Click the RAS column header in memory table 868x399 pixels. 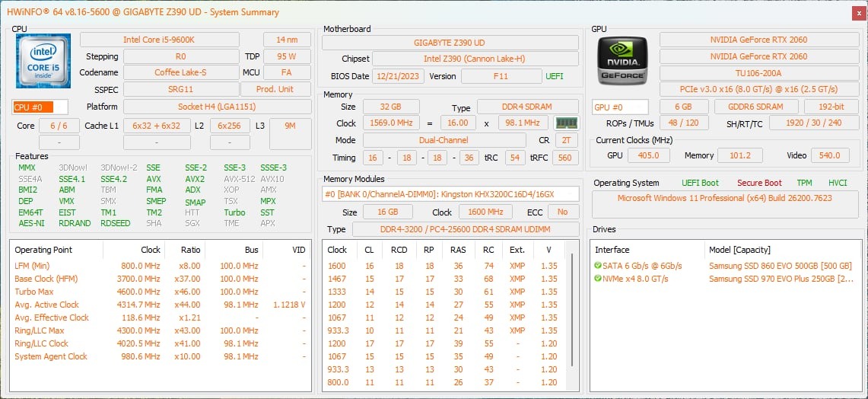click(x=458, y=250)
